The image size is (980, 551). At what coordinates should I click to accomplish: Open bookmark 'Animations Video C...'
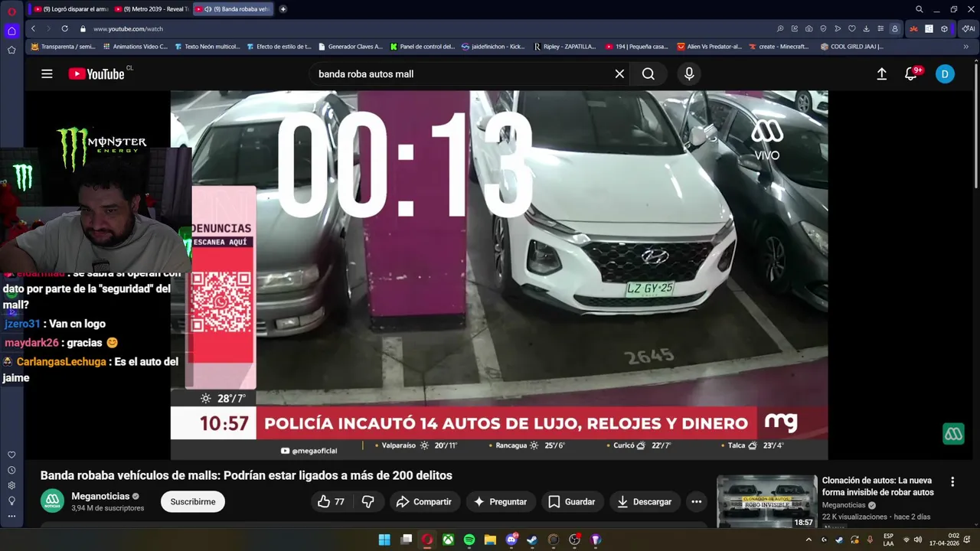coord(135,46)
